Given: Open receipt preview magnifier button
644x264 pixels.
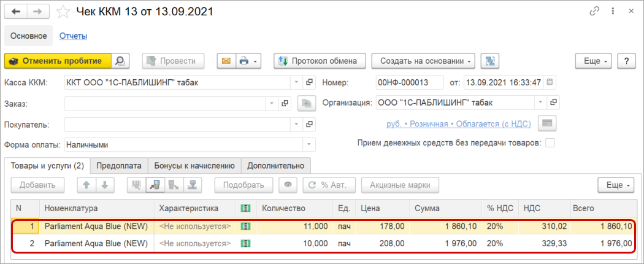Looking at the screenshot, I should point(120,61).
